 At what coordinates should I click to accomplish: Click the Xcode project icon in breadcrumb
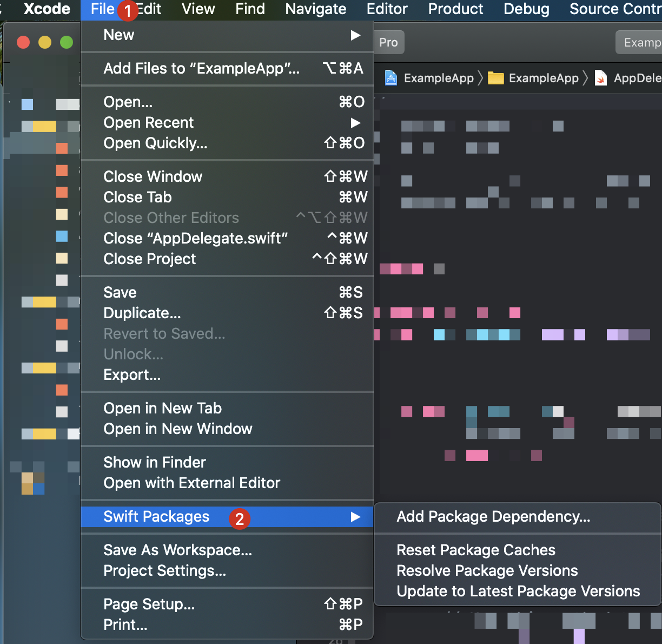390,78
